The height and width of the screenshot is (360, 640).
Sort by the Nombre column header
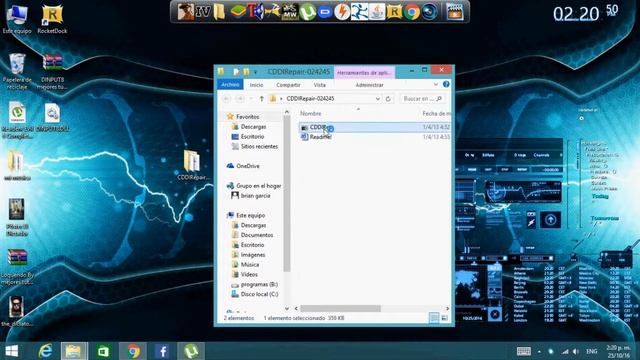point(311,113)
